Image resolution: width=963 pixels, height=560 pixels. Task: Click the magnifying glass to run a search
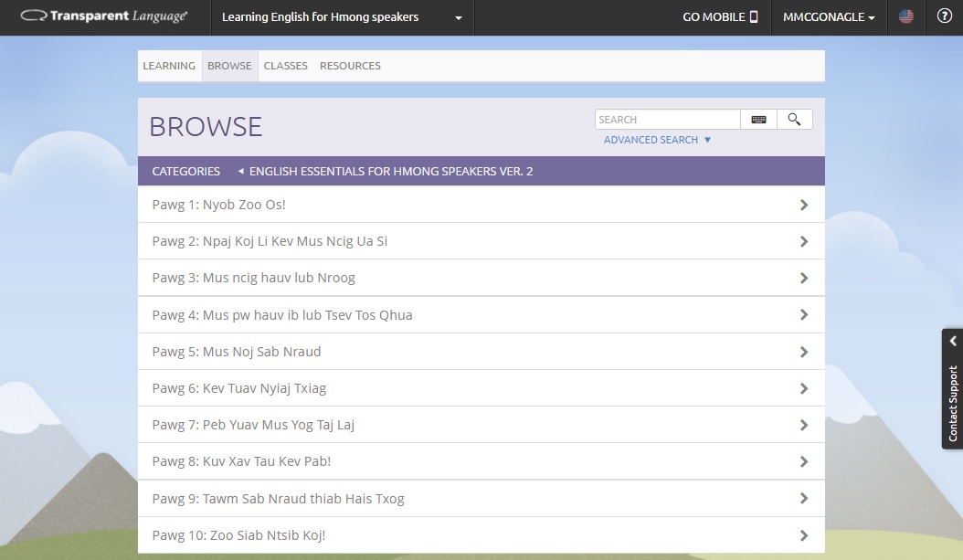794,118
